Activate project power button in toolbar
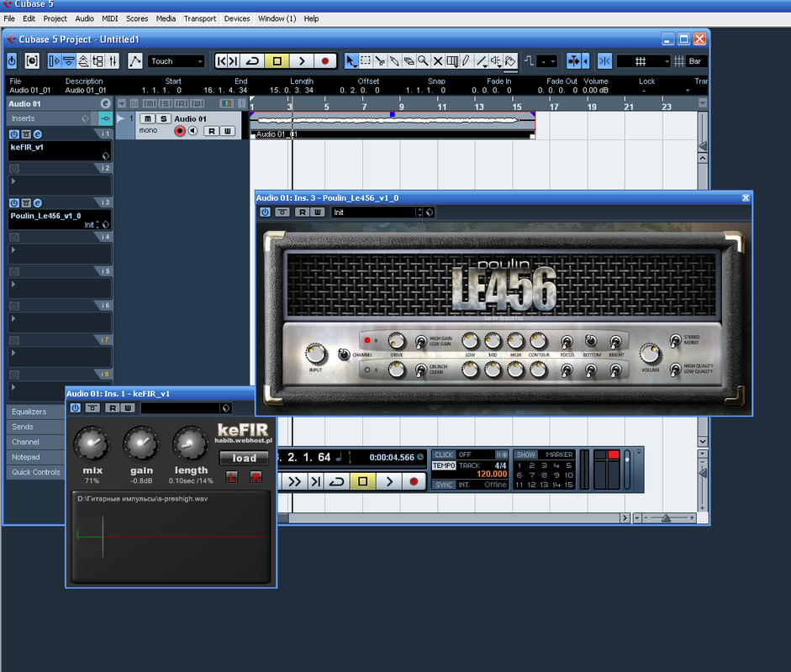 tap(12, 61)
